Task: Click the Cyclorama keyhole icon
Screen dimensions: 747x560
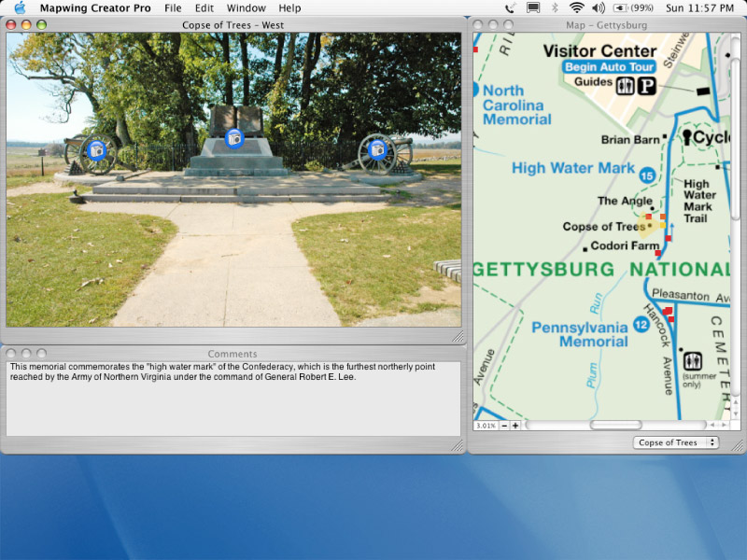Action: coord(686,137)
